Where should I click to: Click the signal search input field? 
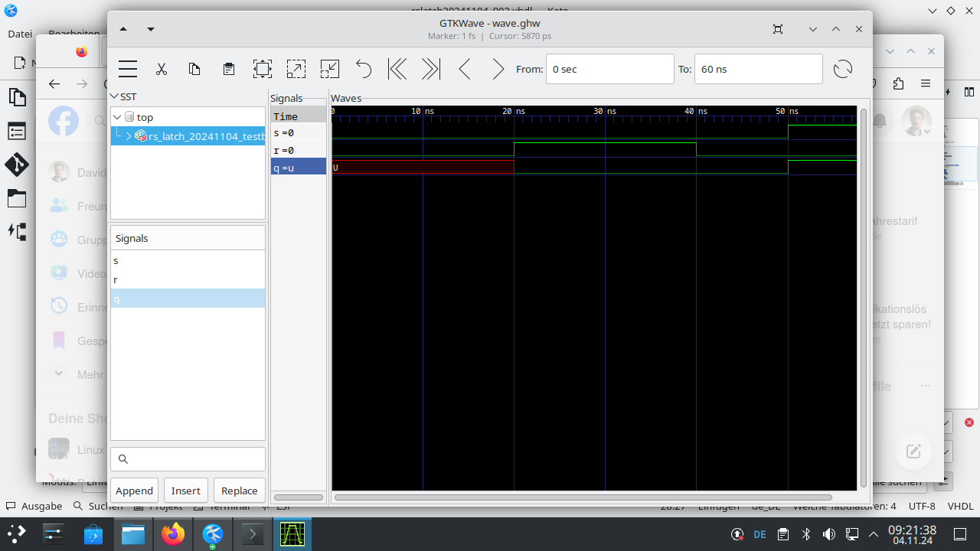188,458
